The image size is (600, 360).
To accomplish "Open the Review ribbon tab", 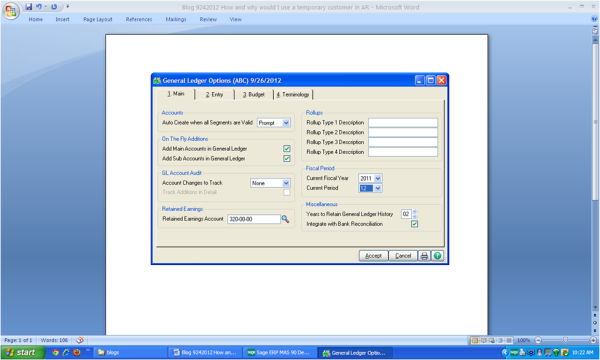I will tap(208, 19).
